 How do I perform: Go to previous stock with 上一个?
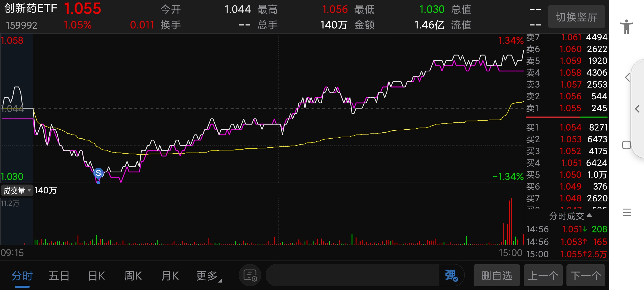(x=543, y=275)
